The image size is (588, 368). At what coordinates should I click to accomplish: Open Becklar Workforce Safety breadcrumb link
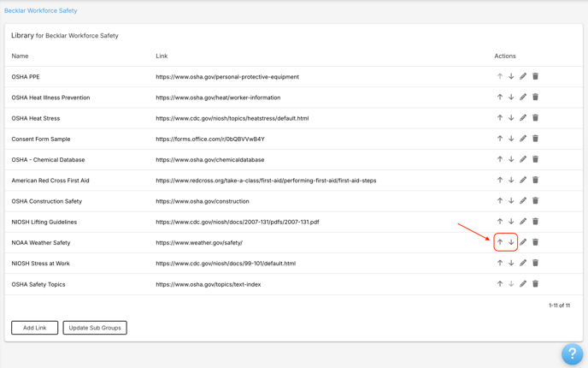40,10
